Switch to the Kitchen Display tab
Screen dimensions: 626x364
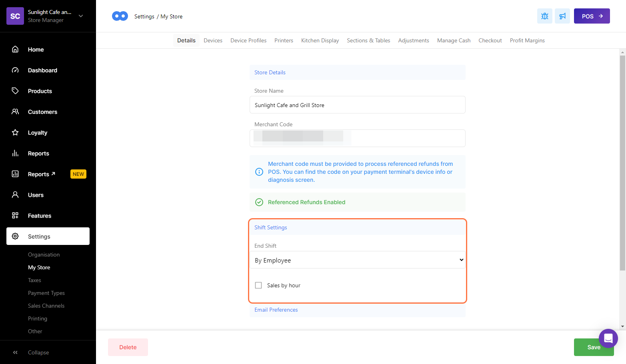pos(320,40)
